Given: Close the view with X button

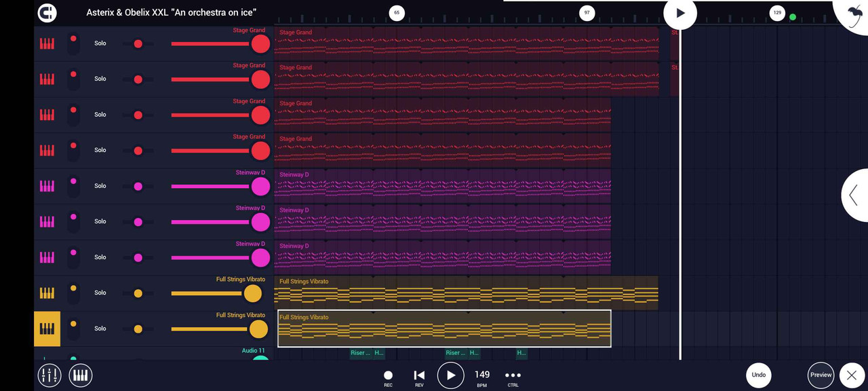Looking at the screenshot, I should [x=852, y=375].
